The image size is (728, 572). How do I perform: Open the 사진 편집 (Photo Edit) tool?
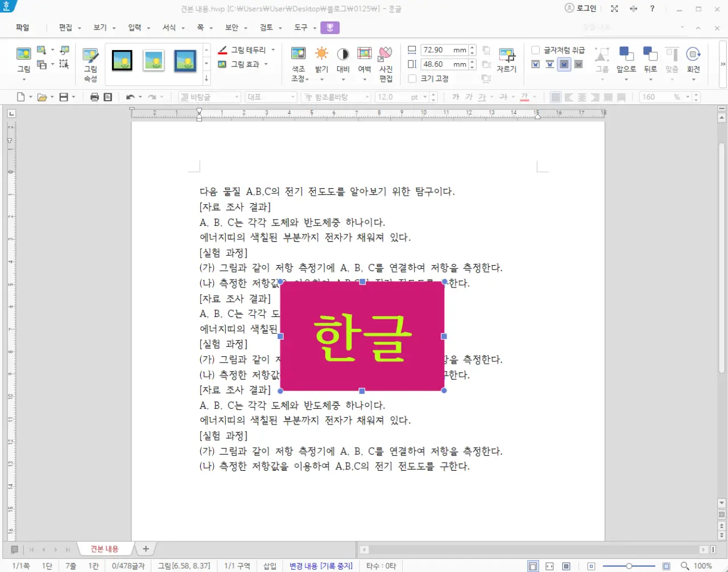386,60
